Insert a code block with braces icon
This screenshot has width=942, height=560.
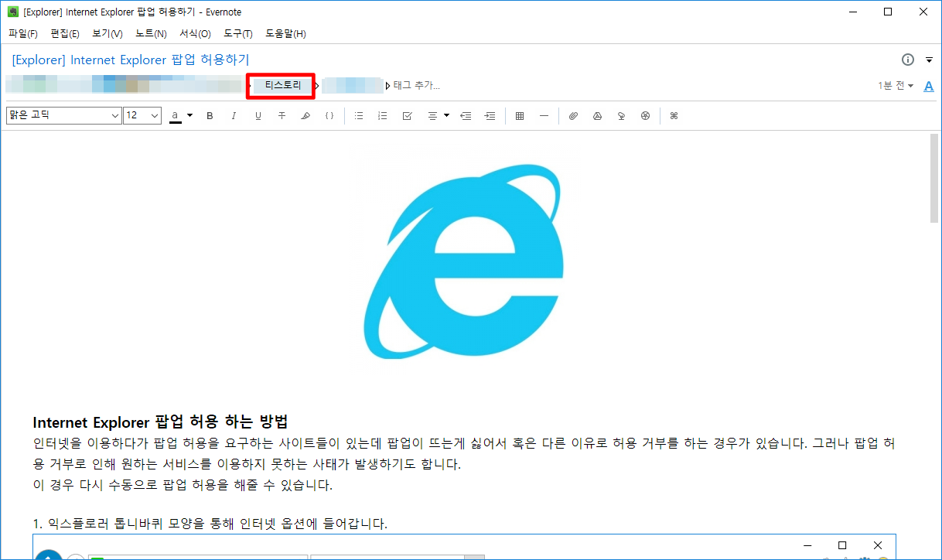click(x=329, y=116)
